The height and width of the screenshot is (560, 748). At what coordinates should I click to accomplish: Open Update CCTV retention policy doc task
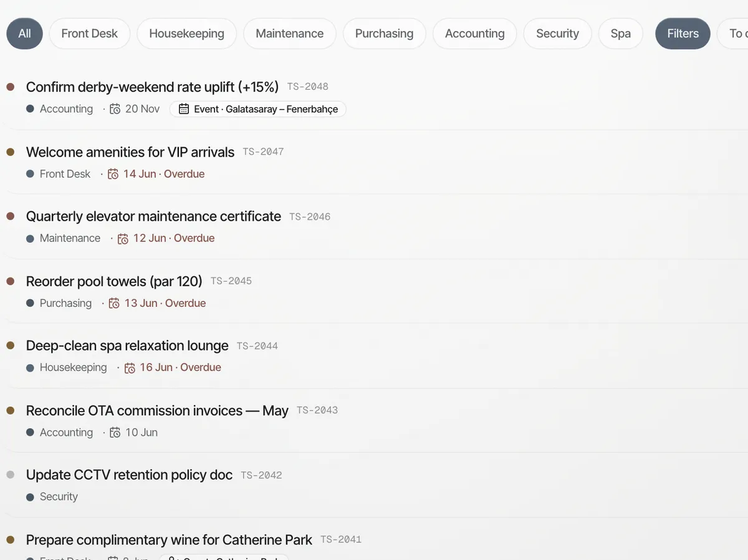click(x=129, y=475)
